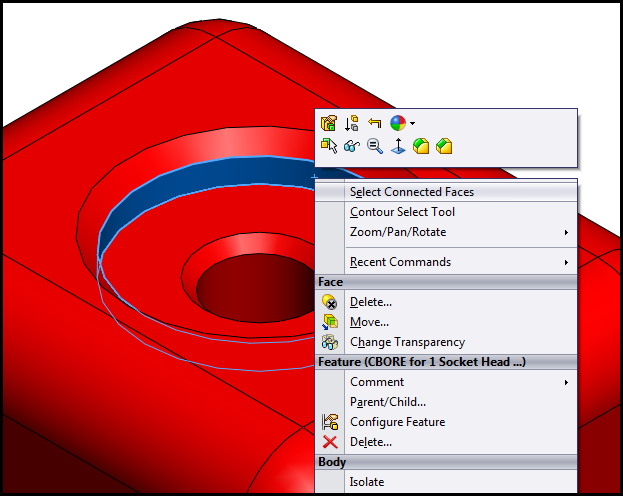Click the Configure Feature icon
This screenshot has width=623, height=496.
330,422
